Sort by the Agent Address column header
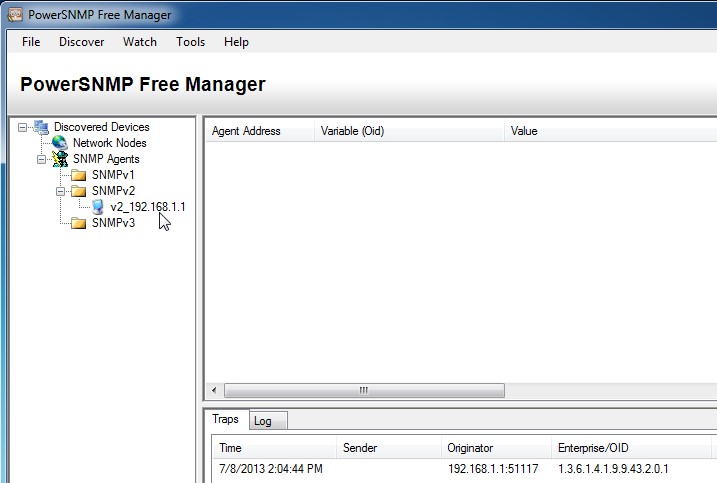Screen dimensions: 717x483 [260, 131]
